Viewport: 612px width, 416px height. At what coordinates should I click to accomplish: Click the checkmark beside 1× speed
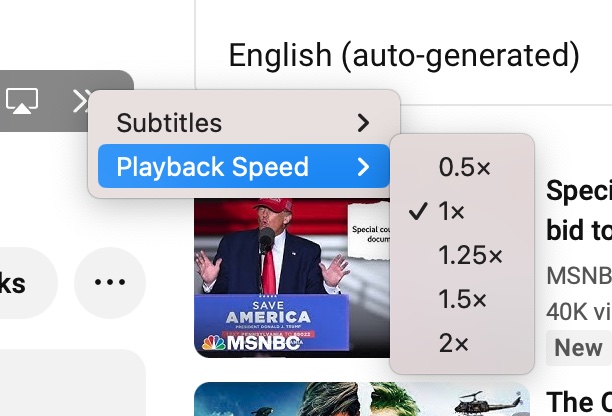coord(418,211)
